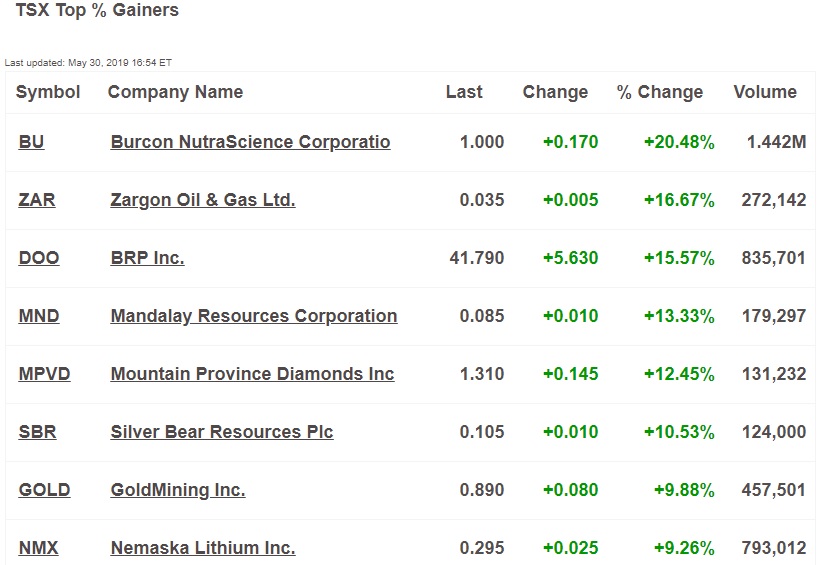
Task: Open the ZAR ticker symbol link
Action: coord(36,200)
